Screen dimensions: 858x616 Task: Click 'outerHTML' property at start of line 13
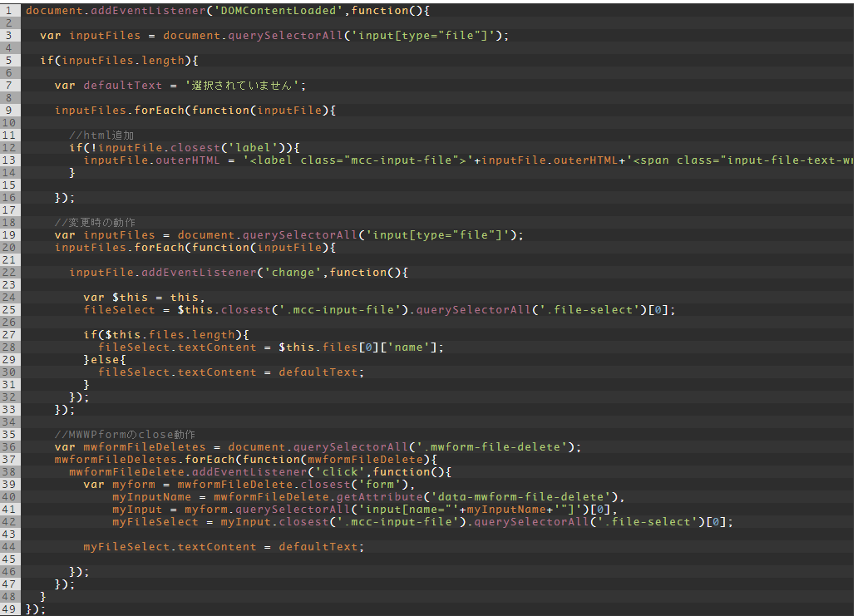(x=188, y=160)
